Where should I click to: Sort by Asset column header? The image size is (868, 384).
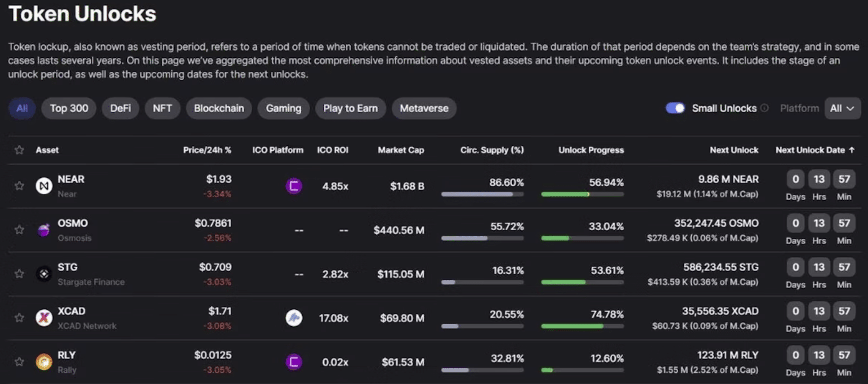click(47, 150)
